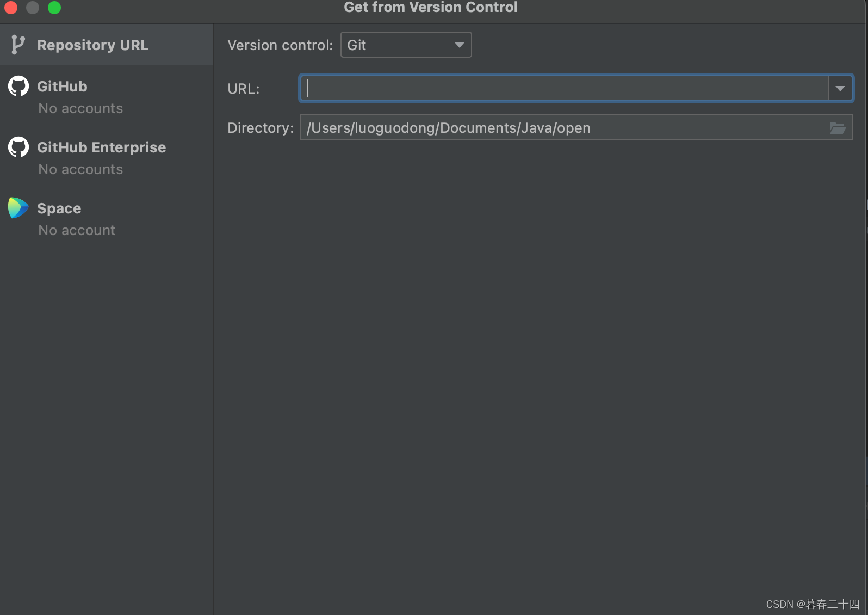The height and width of the screenshot is (615, 868).
Task: Click the Repository URL branch icon
Action: 18,45
